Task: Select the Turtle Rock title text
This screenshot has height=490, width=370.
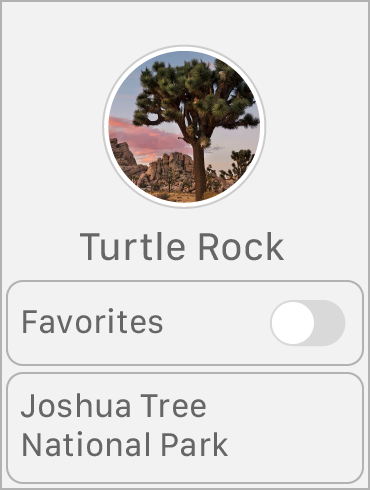Action: 182,247
